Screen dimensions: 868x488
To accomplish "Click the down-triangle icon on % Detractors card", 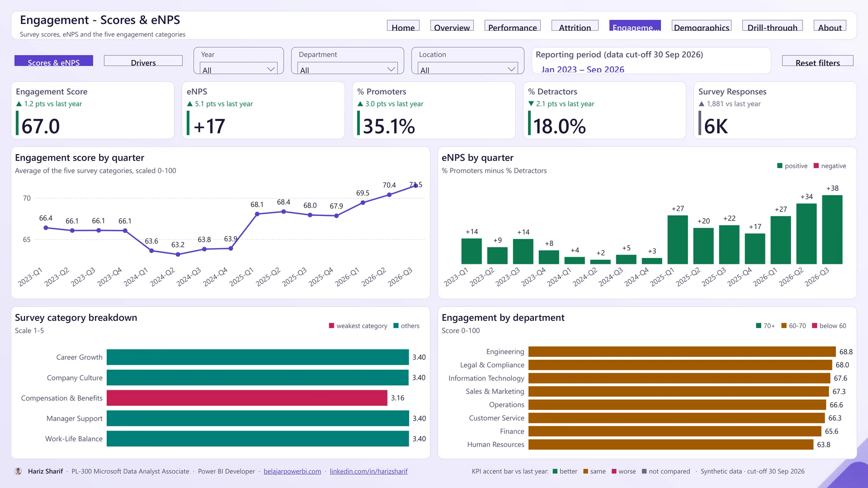I will (x=531, y=104).
